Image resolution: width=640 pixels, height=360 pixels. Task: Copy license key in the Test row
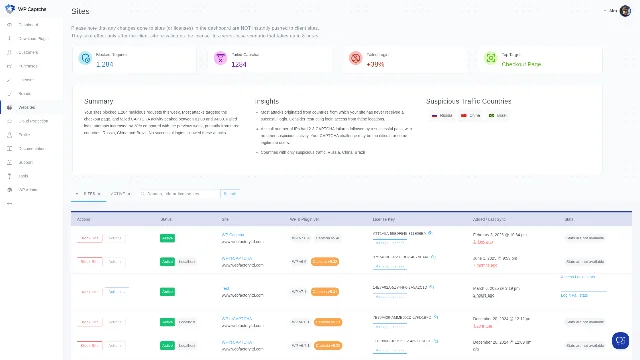pos(431,287)
